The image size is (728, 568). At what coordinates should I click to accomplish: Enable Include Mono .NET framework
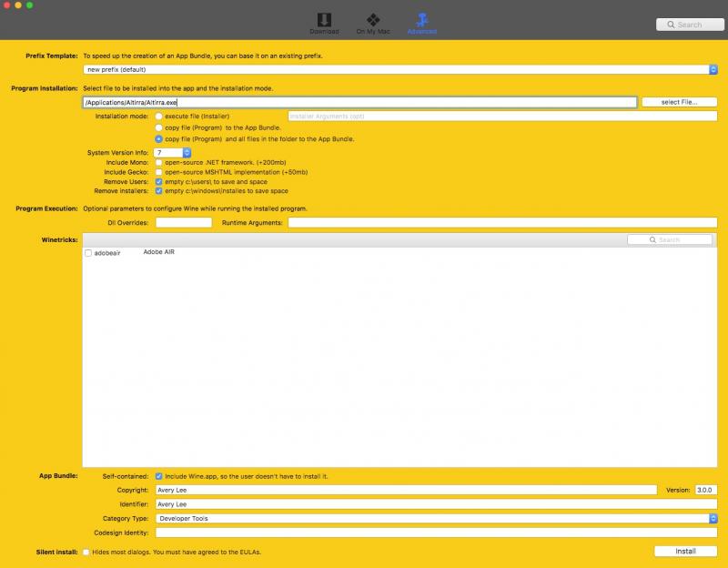[x=158, y=163]
